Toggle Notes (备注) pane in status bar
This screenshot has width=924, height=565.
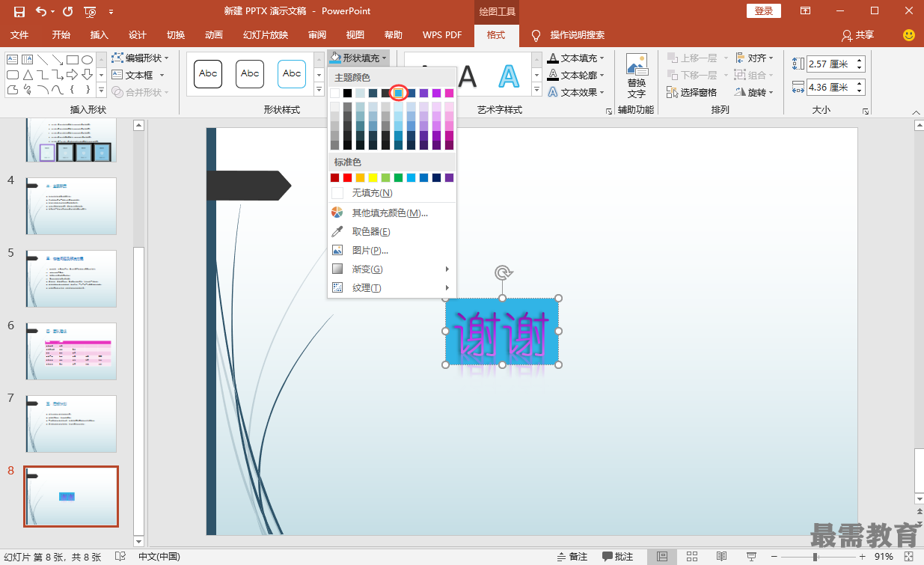pyautogui.click(x=572, y=557)
